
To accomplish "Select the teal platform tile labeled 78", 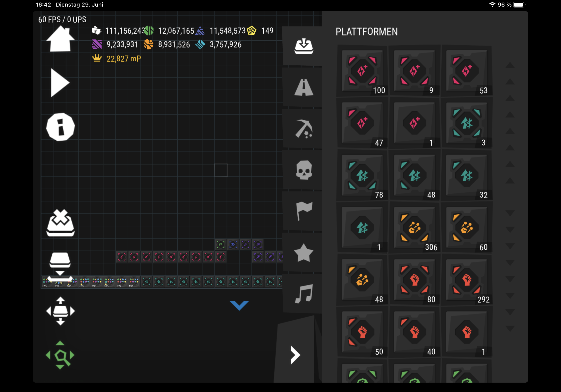I will tap(362, 176).
